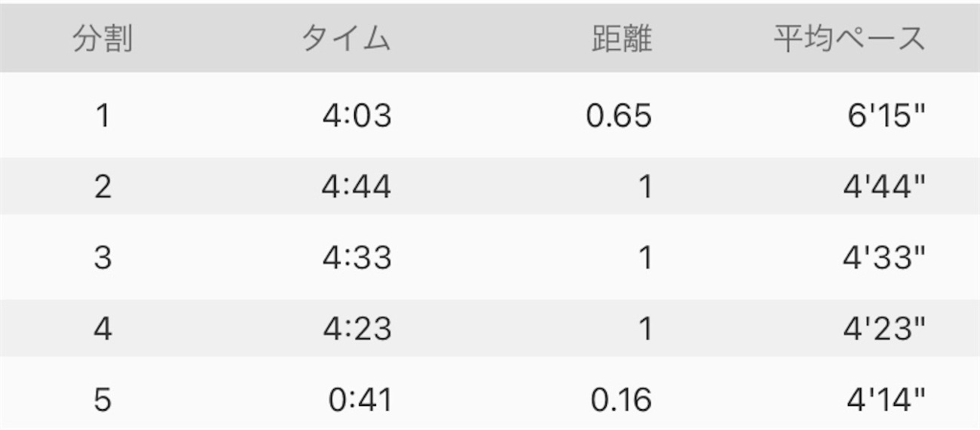Click the 4:23 time value
980x430 pixels.
point(357,329)
